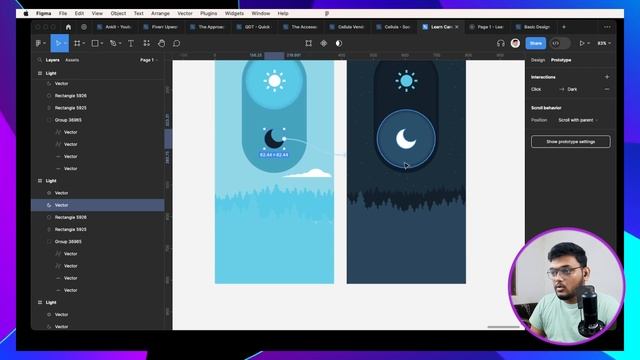The height and width of the screenshot is (360, 640).
Task: Click the Use as mask half-circle icon
Action: tap(339, 43)
